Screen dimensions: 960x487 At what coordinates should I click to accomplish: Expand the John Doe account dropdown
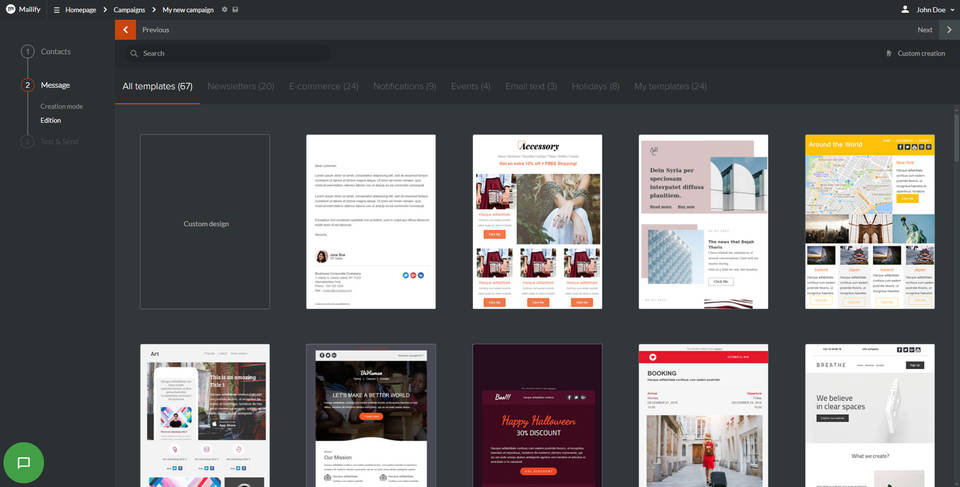tap(951, 10)
